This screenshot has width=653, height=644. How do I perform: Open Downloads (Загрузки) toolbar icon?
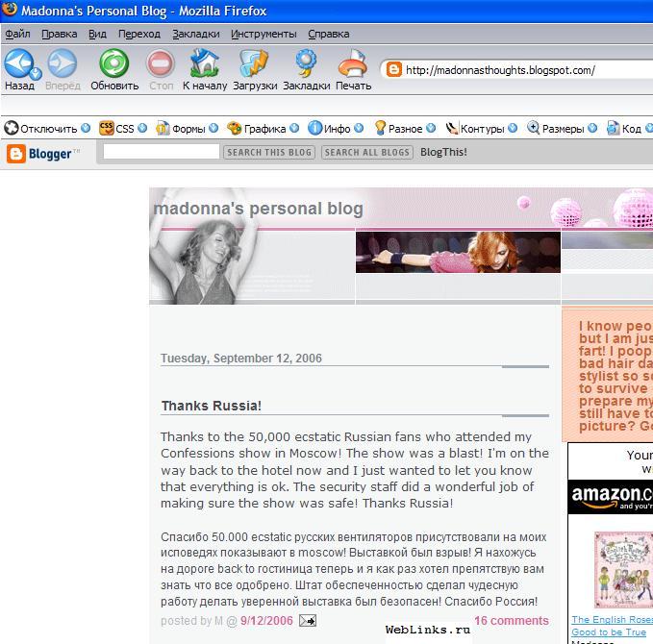254,62
